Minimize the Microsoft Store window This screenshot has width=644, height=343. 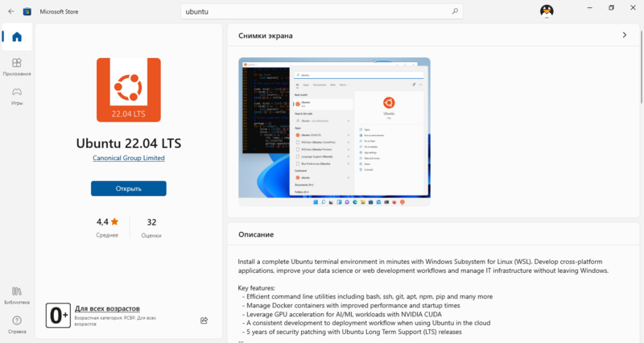coord(590,8)
